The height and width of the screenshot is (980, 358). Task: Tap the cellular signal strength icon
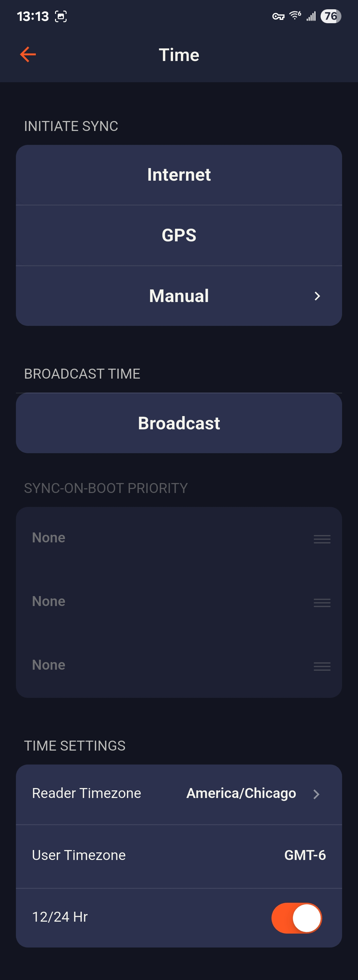(x=311, y=16)
